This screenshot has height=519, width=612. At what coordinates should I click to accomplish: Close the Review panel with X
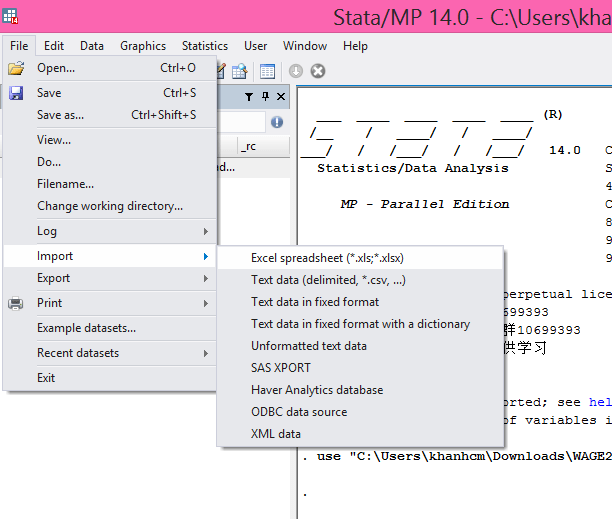(x=281, y=96)
